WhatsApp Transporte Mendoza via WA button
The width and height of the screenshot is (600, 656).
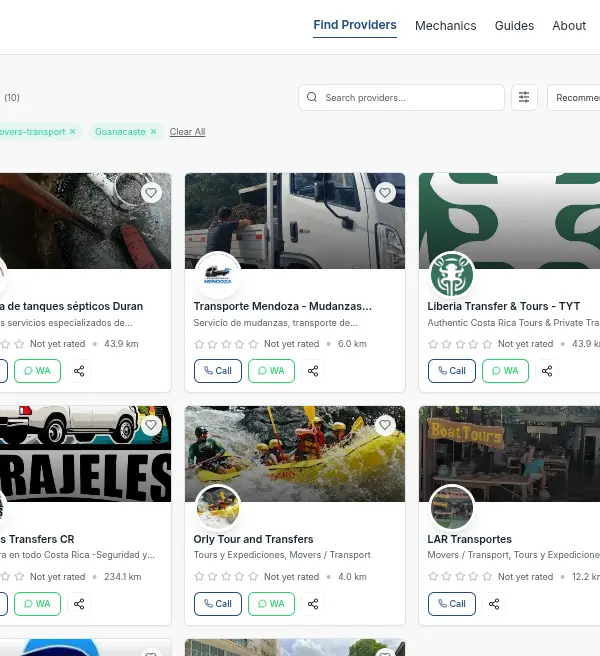click(271, 371)
